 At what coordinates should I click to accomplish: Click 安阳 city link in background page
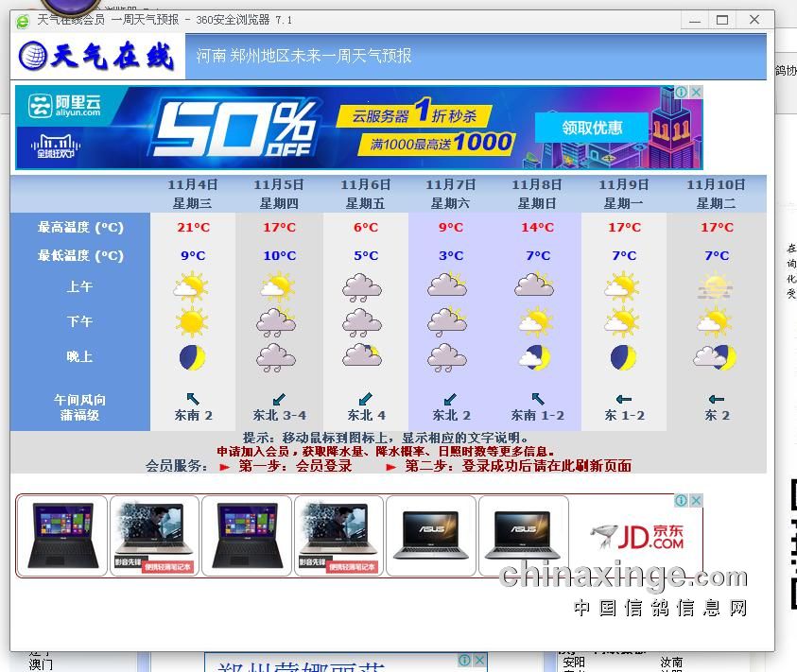point(574,663)
